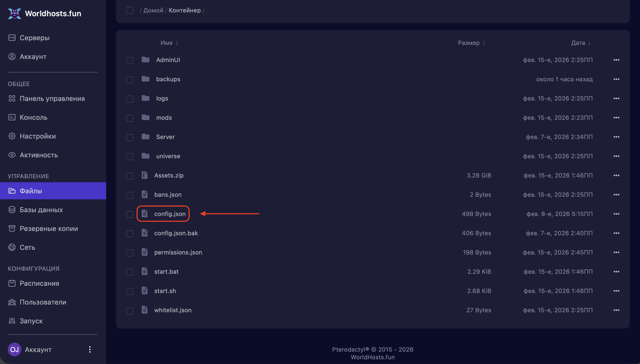Viewport: 640px width, 364px height.
Task: Click the Сеть network icon
Action: tap(12, 247)
